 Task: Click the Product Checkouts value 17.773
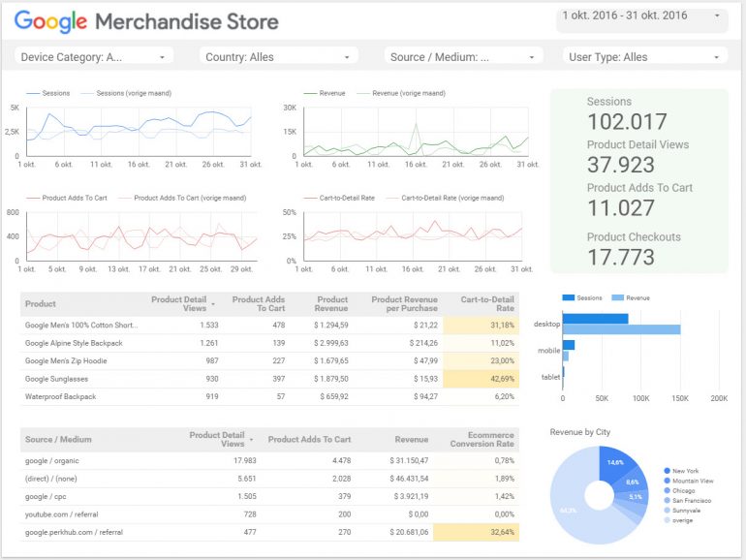tap(621, 257)
